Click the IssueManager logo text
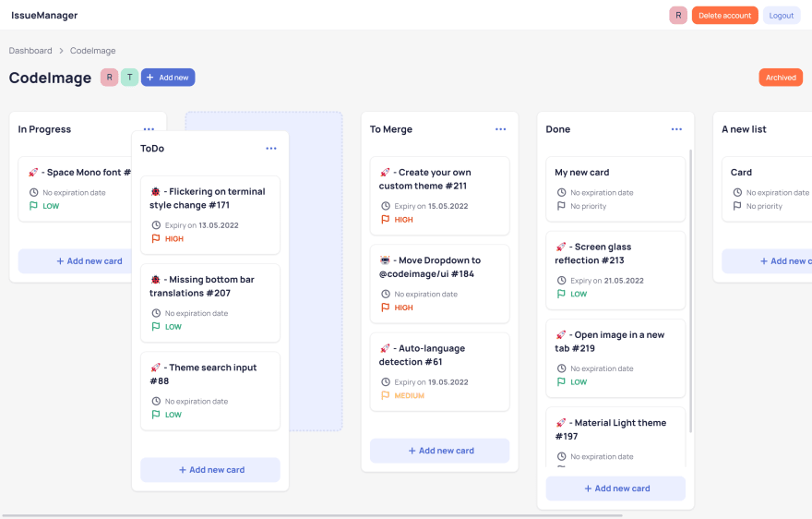The image size is (812, 519). [x=44, y=15]
